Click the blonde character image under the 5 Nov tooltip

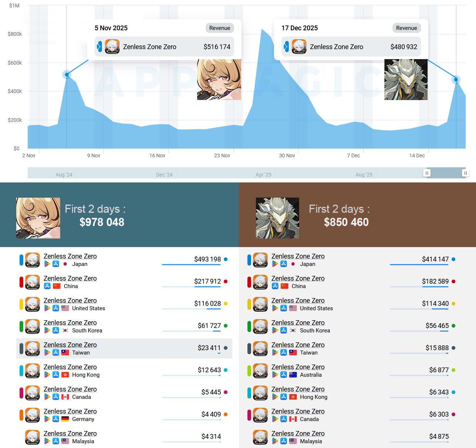pos(219,79)
